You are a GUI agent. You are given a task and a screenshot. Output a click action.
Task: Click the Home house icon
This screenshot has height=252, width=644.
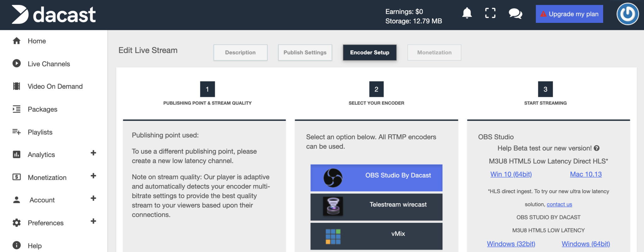(17, 41)
